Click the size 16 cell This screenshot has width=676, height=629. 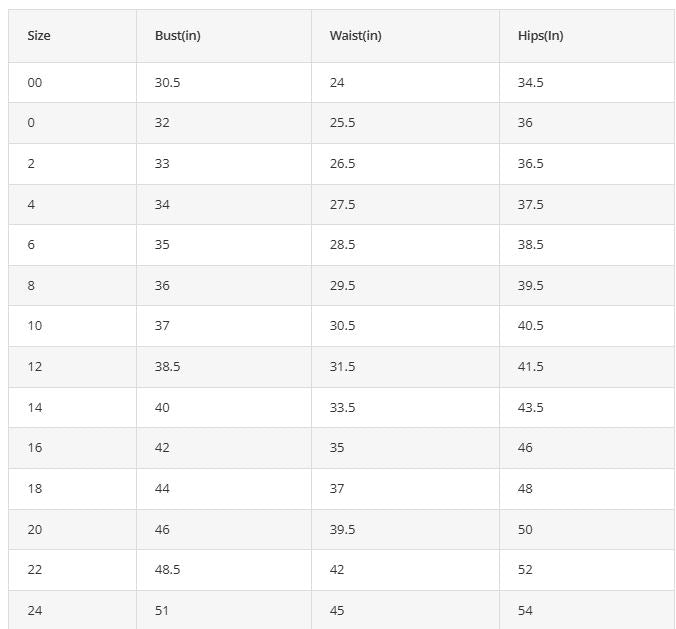[35, 448]
